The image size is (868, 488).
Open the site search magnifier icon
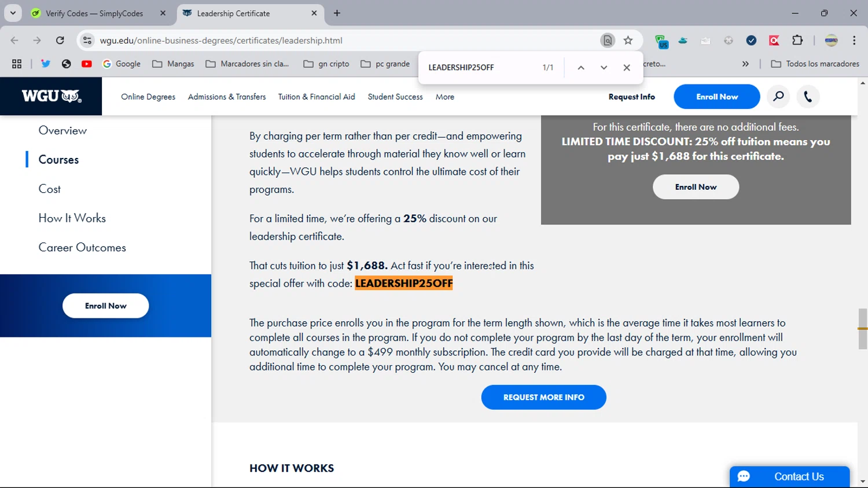point(779,97)
